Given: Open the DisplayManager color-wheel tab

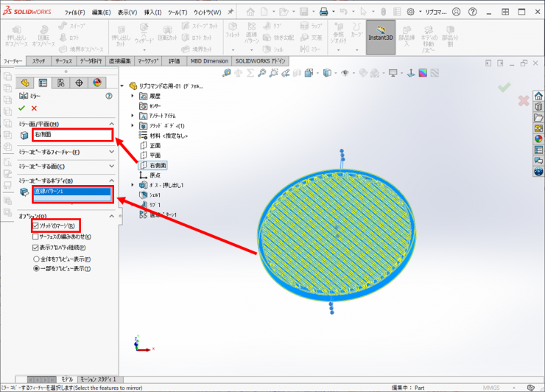Looking at the screenshot, I should point(98,83).
